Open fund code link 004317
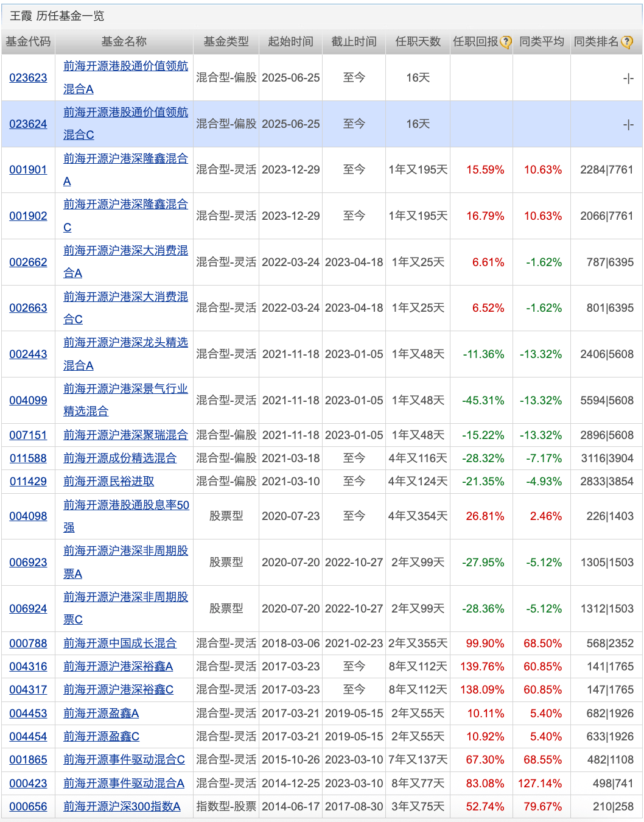The image size is (644, 822). 28,689
